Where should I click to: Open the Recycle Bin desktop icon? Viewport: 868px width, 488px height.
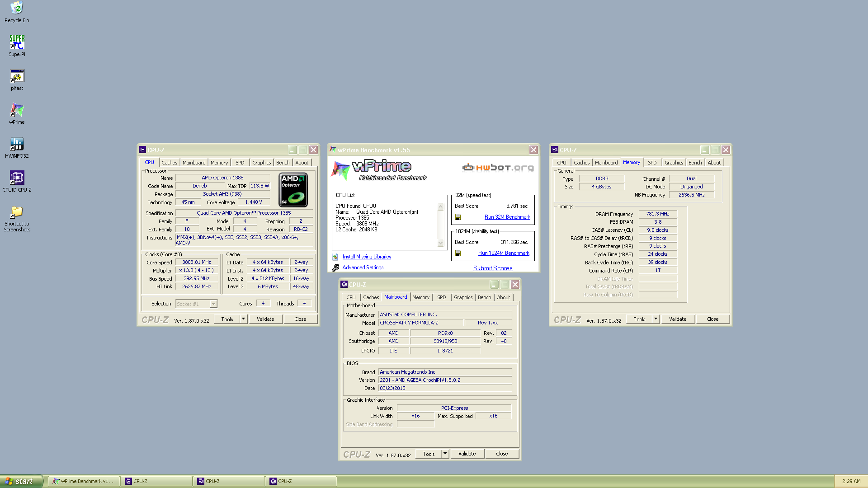pos(17,8)
